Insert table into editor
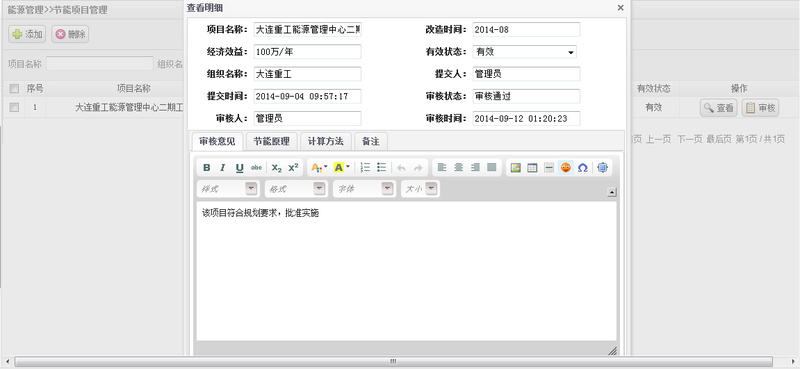The height and width of the screenshot is (369, 800). [x=532, y=167]
